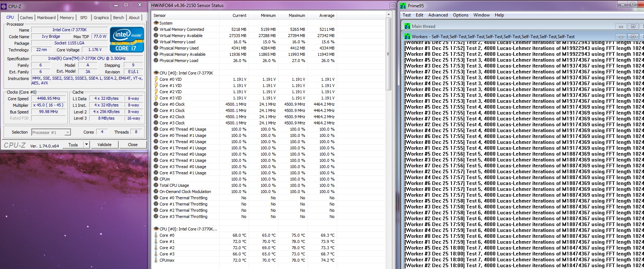
Task: Click the lightning icon beside Core #3 VID
Action: coord(156,98)
